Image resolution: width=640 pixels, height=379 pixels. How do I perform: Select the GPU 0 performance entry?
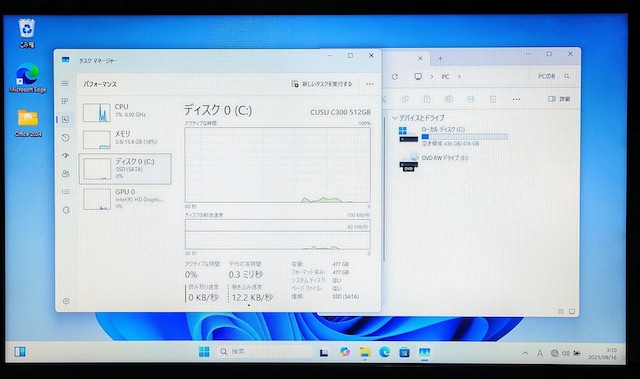tap(125, 199)
